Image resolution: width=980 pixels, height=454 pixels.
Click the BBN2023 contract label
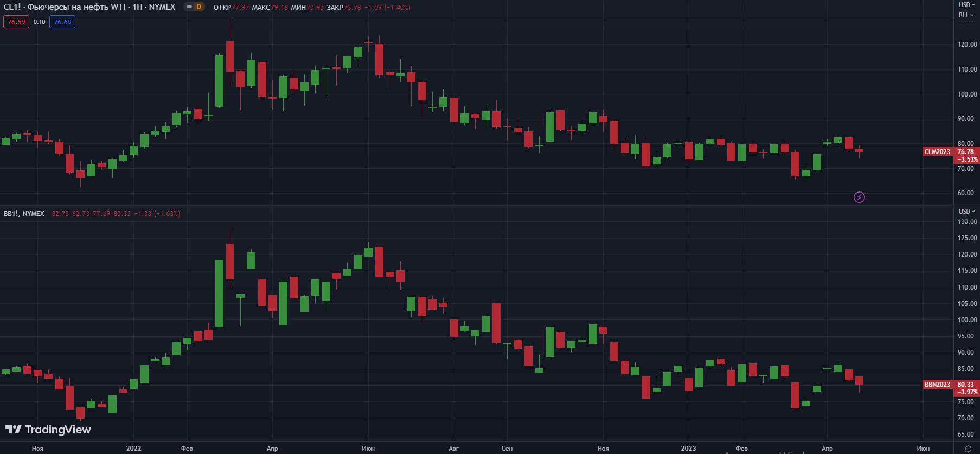[938, 385]
